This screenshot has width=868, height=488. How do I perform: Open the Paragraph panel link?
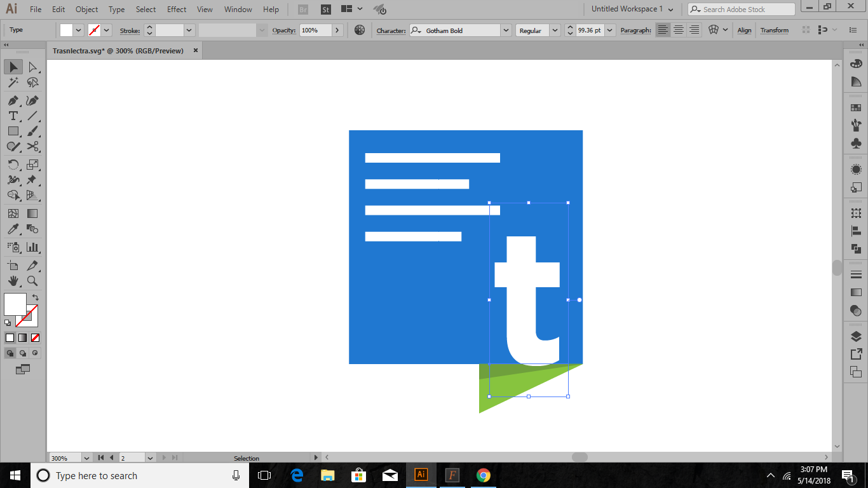(x=635, y=30)
